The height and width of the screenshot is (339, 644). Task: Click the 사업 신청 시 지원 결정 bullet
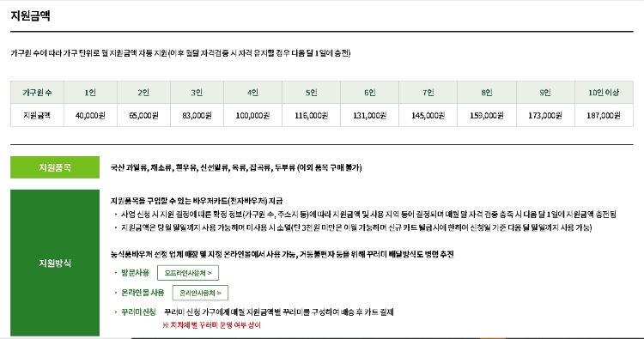point(368,214)
